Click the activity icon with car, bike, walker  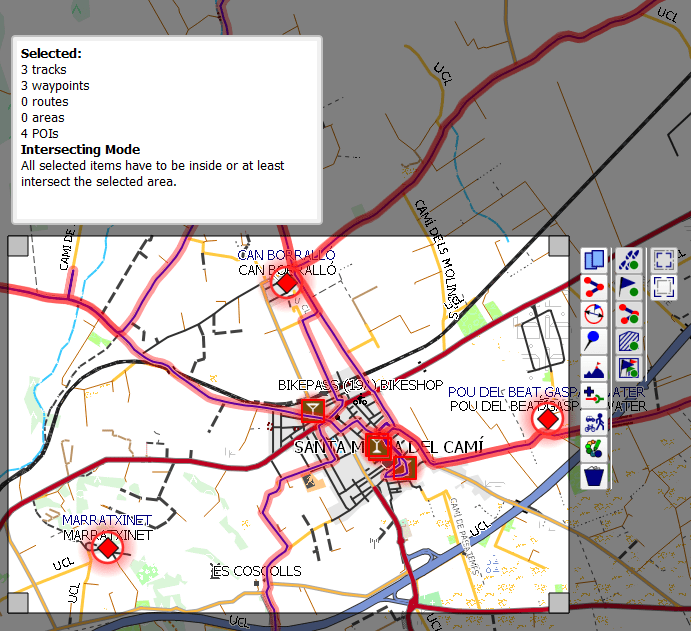pyautogui.click(x=594, y=422)
